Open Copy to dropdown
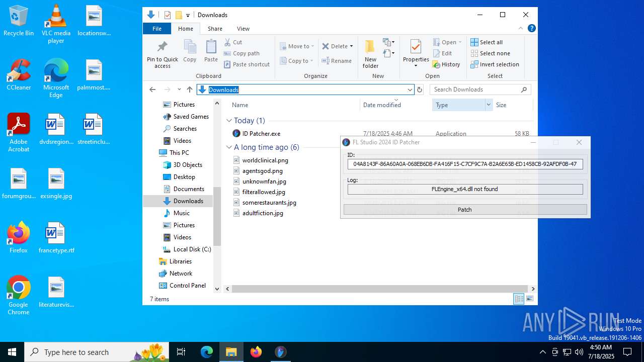The width and height of the screenshot is (644, 362). coord(297,61)
